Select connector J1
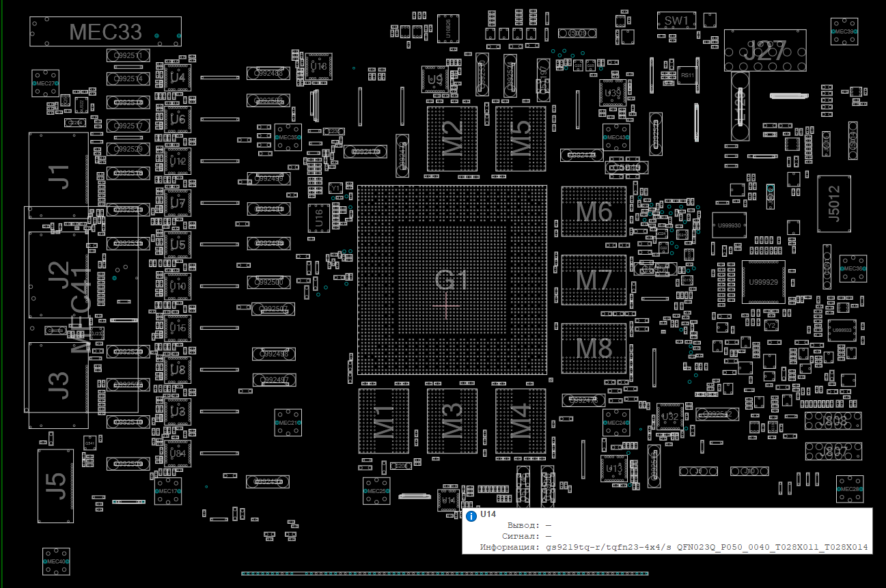The width and height of the screenshot is (886, 588). click(59, 176)
